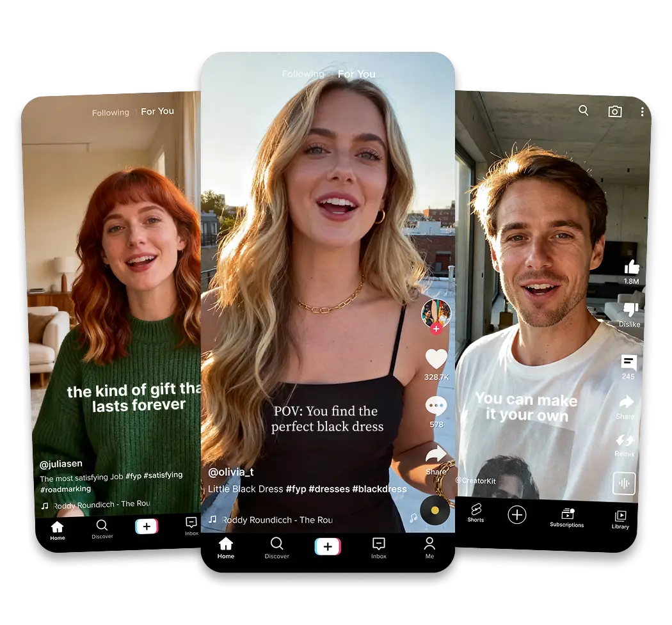Tap @olivia_t's profile avatar thumbnail
Image resolution: width=672 pixels, height=625 pixels.
[435, 313]
